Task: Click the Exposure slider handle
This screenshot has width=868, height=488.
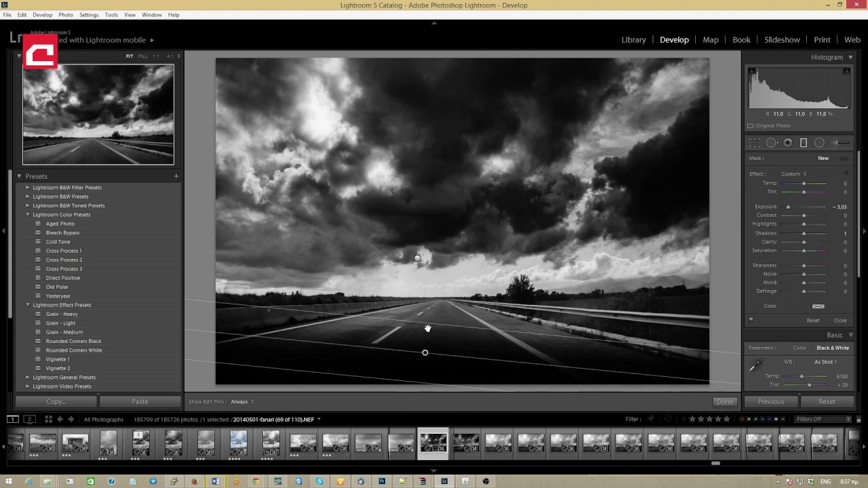Action: pyautogui.click(x=788, y=207)
